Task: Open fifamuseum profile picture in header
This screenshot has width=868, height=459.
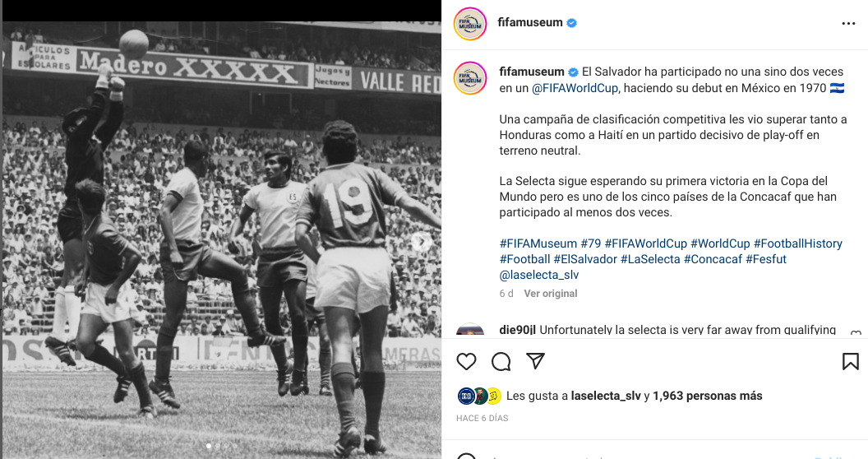Action: (470, 24)
